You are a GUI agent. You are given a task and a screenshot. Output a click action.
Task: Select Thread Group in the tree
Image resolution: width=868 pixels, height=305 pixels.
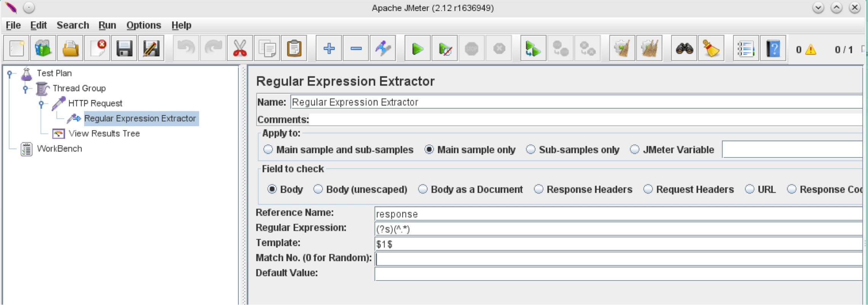pos(79,88)
